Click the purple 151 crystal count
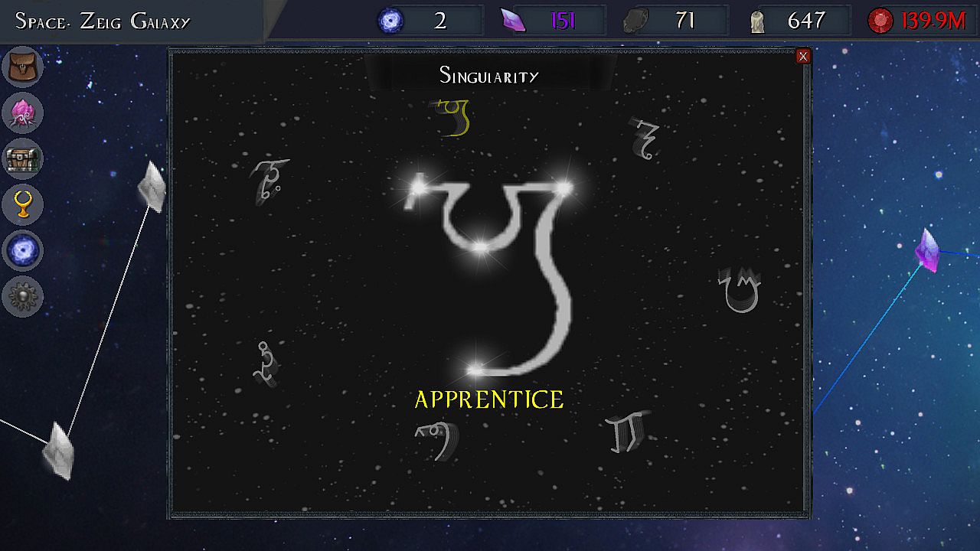This screenshot has width=980, height=551. pos(563,21)
